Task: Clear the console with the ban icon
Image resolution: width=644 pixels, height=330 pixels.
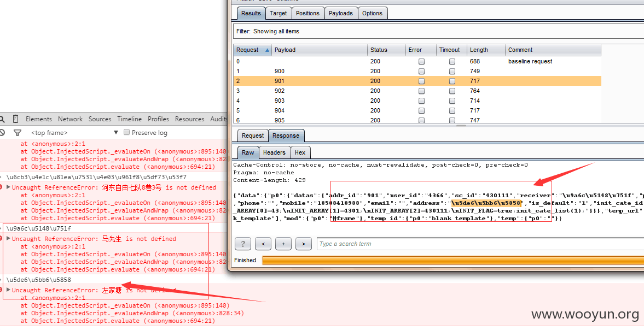Action: click(2, 133)
